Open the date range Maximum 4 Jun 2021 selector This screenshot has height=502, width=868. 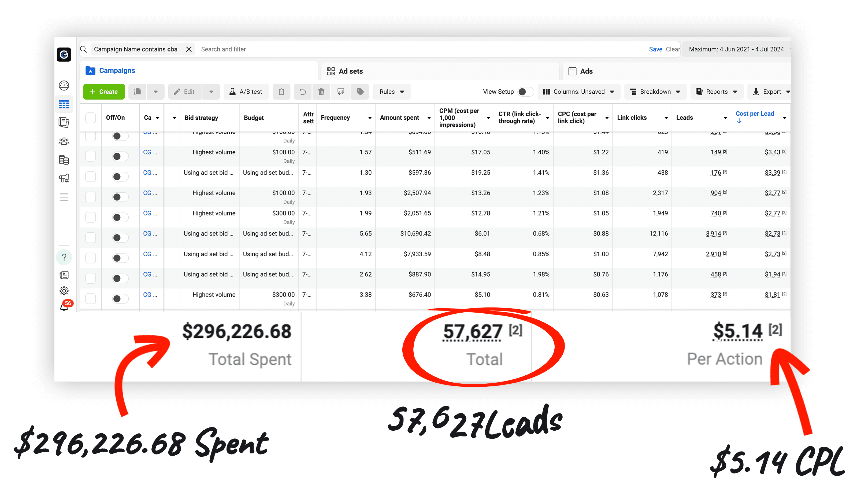click(x=736, y=49)
